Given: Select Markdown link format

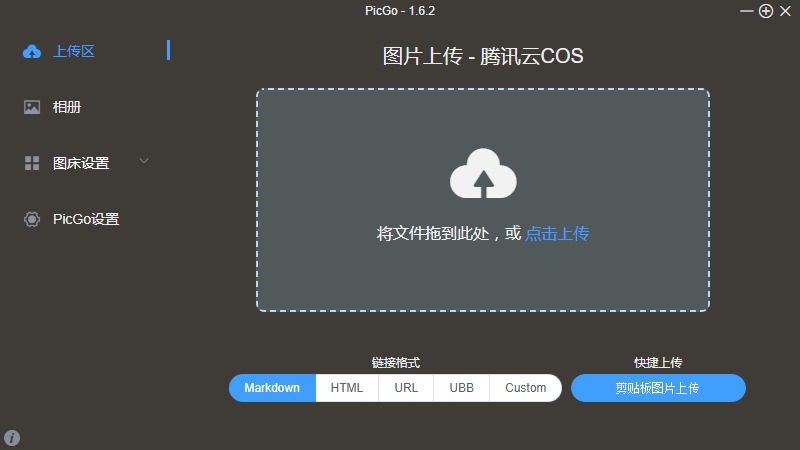Looking at the screenshot, I should [272, 388].
